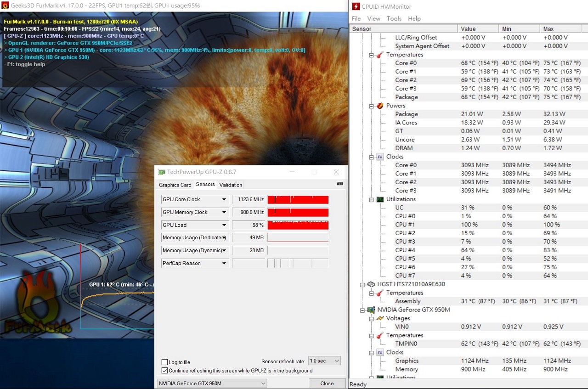Select the Sensors tab in GPU-Z

coord(205,184)
